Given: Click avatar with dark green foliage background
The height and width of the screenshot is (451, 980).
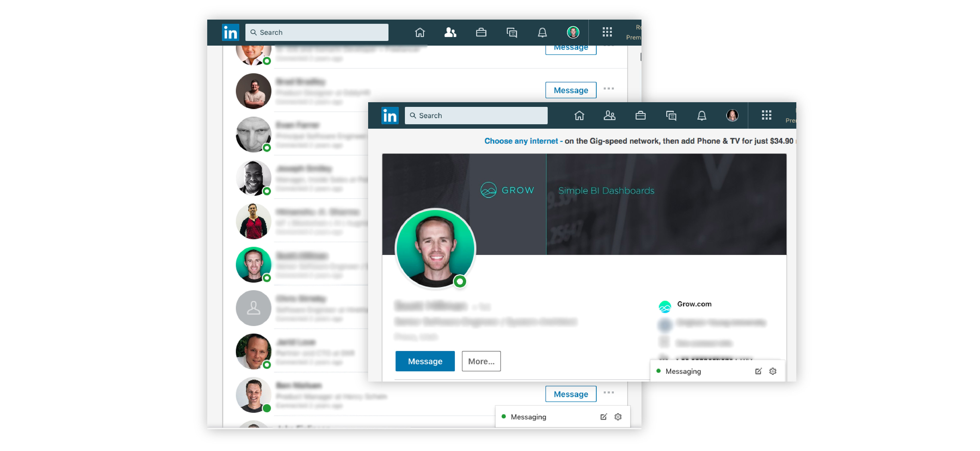Looking at the screenshot, I should pos(253,351).
